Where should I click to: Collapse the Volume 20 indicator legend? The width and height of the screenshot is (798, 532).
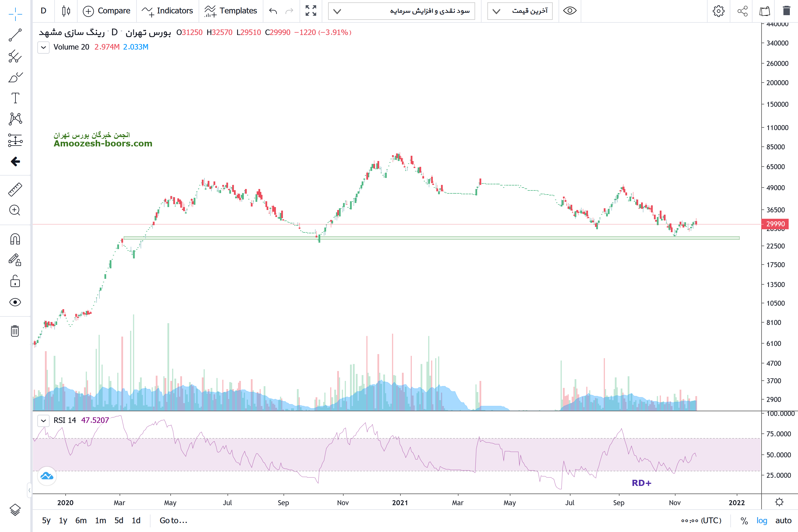point(43,47)
